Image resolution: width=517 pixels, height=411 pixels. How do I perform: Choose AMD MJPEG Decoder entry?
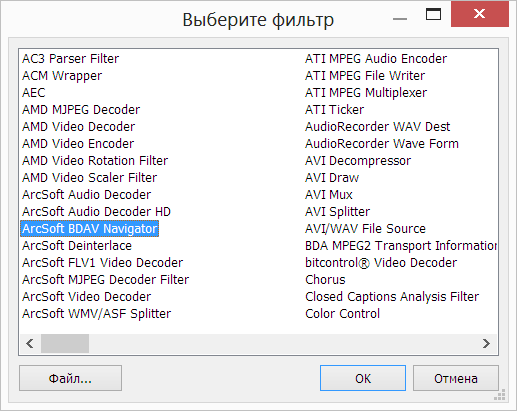[x=81, y=110]
